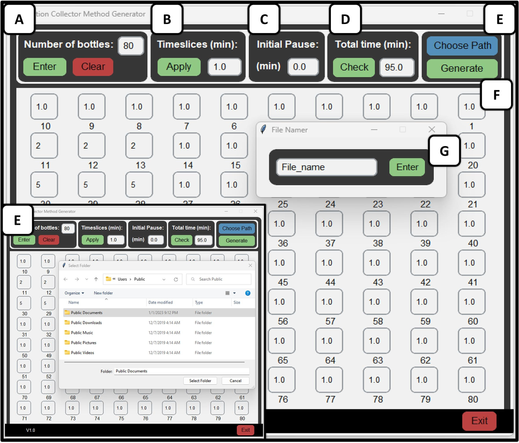Click Enter under Number of bottles in main window
Screen dimensions: 519x443
(45, 67)
